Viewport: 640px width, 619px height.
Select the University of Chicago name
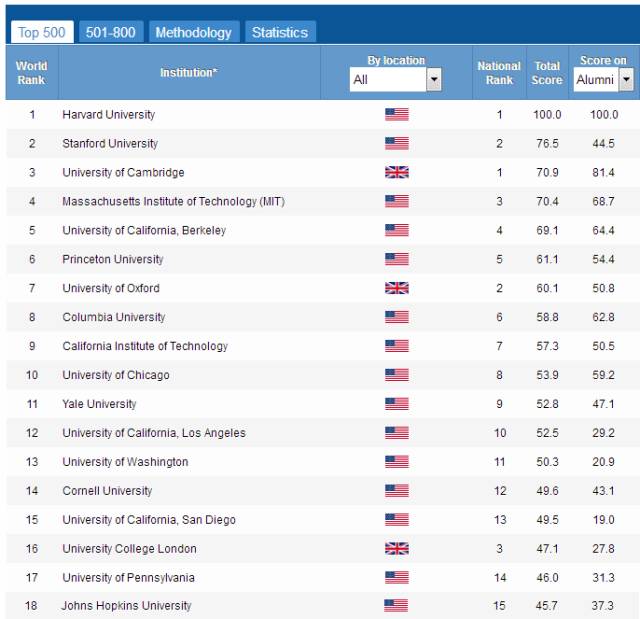(116, 375)
